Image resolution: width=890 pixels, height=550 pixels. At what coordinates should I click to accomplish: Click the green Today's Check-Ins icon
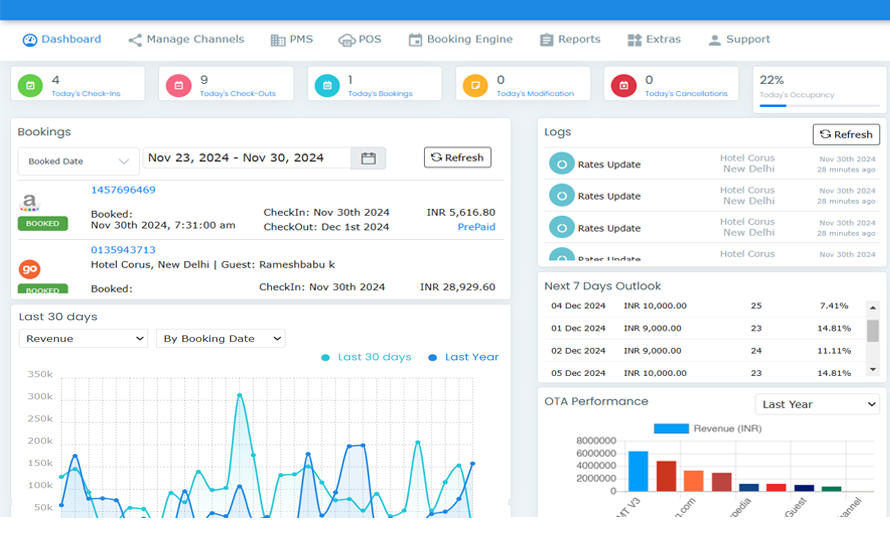point(30,86)
